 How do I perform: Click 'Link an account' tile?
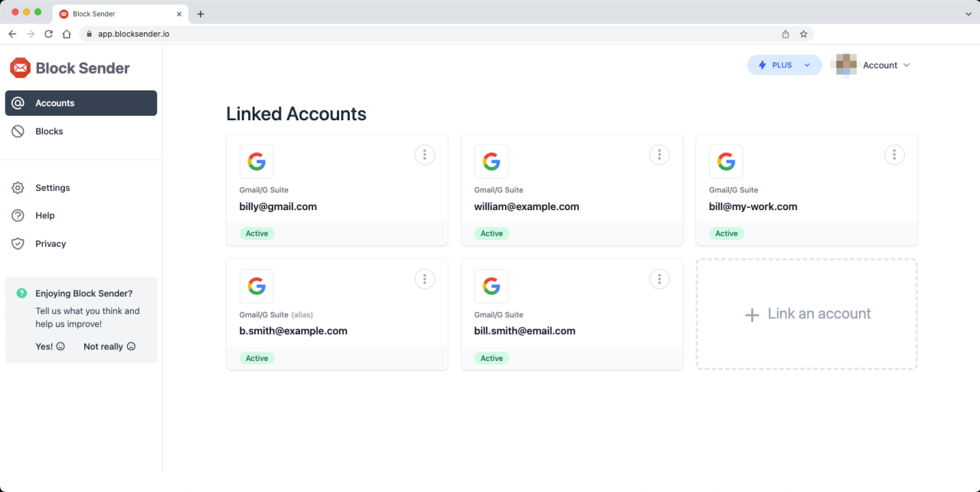point(806,314)
